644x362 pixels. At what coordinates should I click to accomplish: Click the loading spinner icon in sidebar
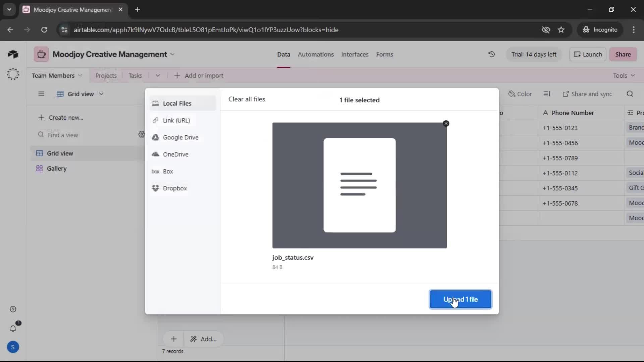pos(13,74)
